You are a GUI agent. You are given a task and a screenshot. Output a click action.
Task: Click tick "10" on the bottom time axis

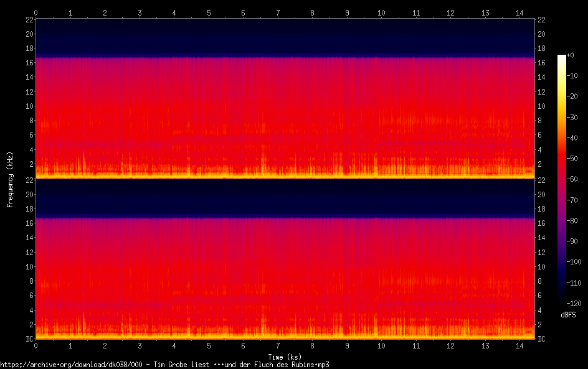pos(381,346)
